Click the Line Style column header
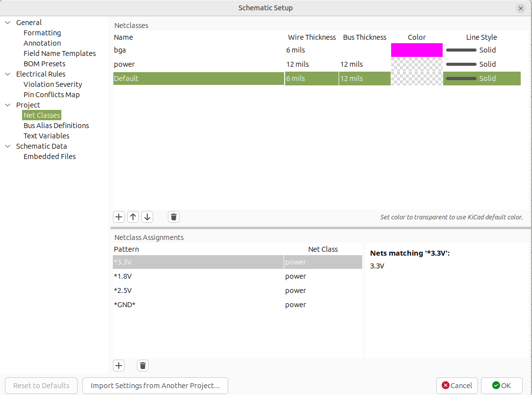Screen dimensions: 532x395 [x=482, y=37]
